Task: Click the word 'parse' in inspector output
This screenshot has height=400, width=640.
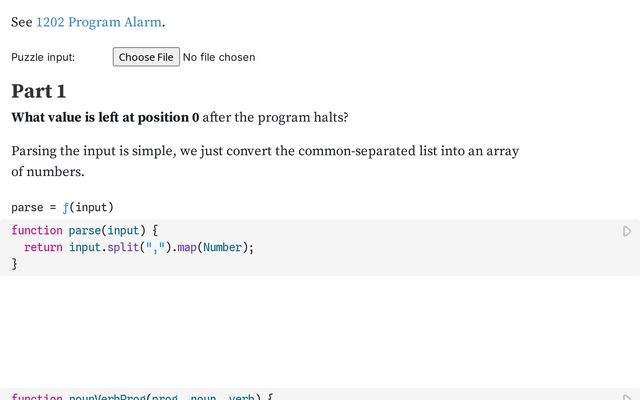Action: (27, 207)
